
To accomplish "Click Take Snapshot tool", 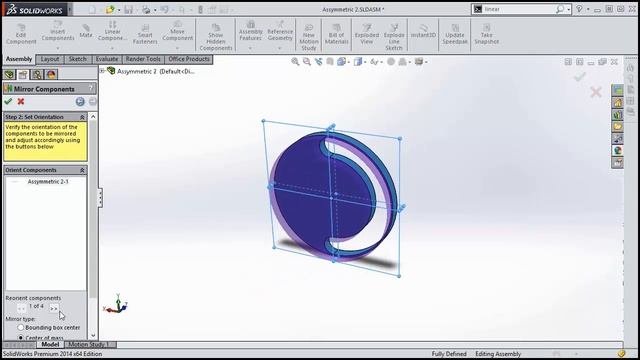I will pyautogui.click(x=487, y=34).
